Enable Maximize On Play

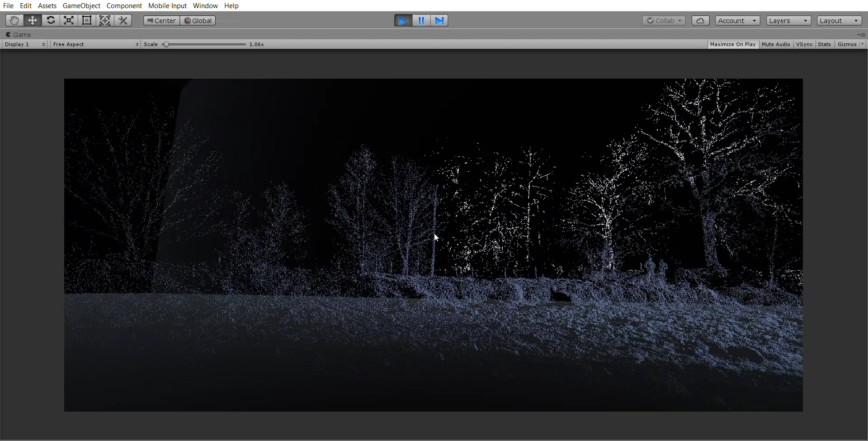[732, 44]
